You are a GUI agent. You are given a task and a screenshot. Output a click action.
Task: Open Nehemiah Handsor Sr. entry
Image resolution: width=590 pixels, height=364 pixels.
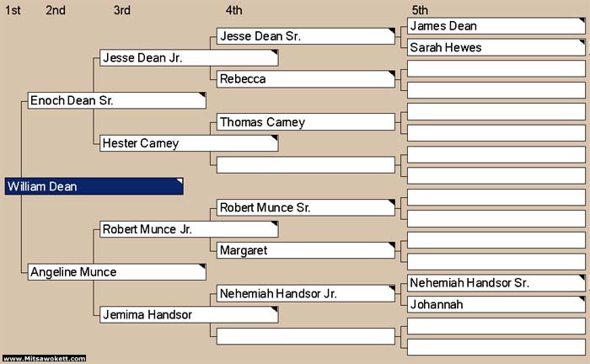(496, 283)
